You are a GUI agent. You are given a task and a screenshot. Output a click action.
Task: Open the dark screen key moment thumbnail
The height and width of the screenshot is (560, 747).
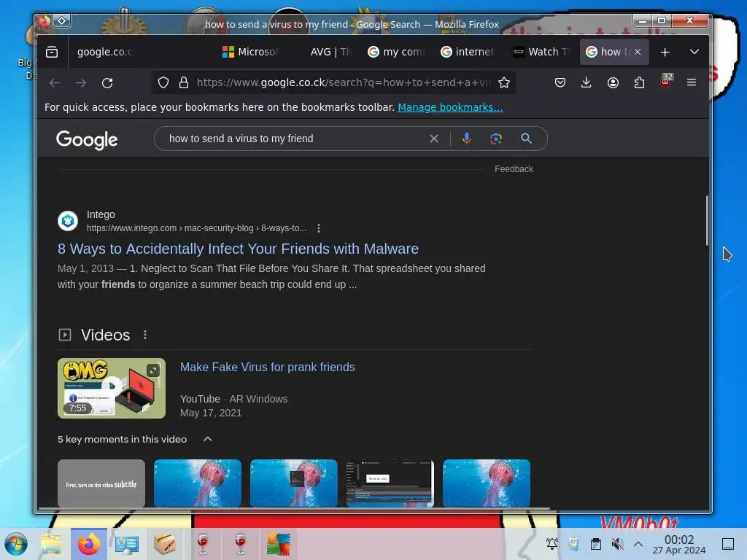[390, 483]
